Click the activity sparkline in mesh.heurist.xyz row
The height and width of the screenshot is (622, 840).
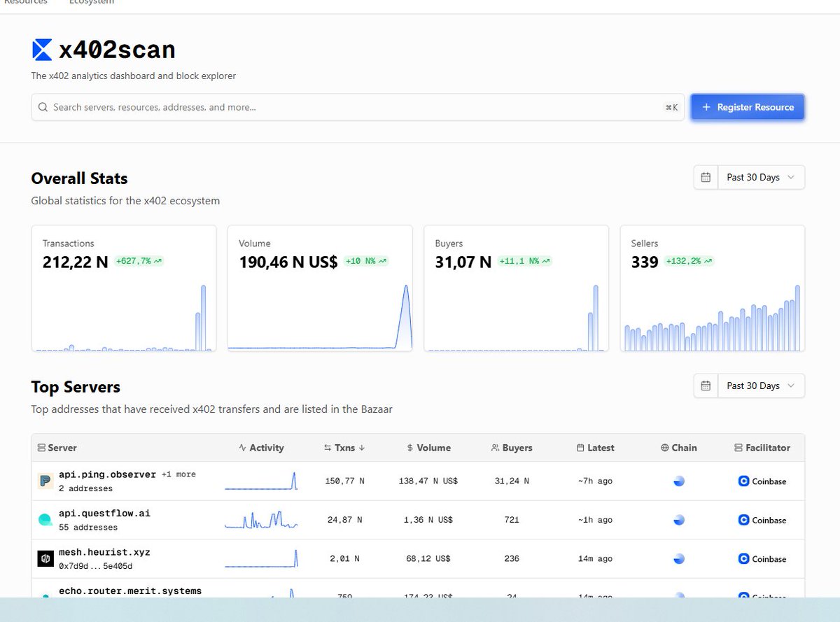point(261,558)
